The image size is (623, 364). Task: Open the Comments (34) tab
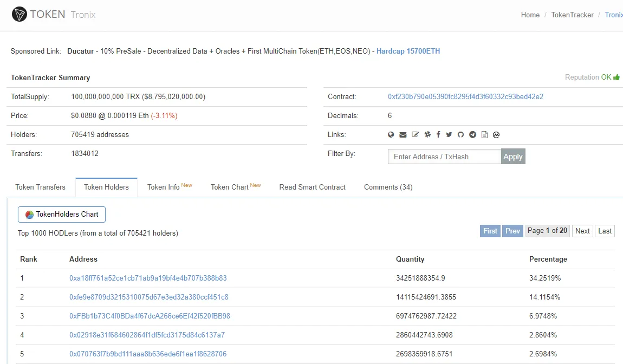[x=388, y=187]
